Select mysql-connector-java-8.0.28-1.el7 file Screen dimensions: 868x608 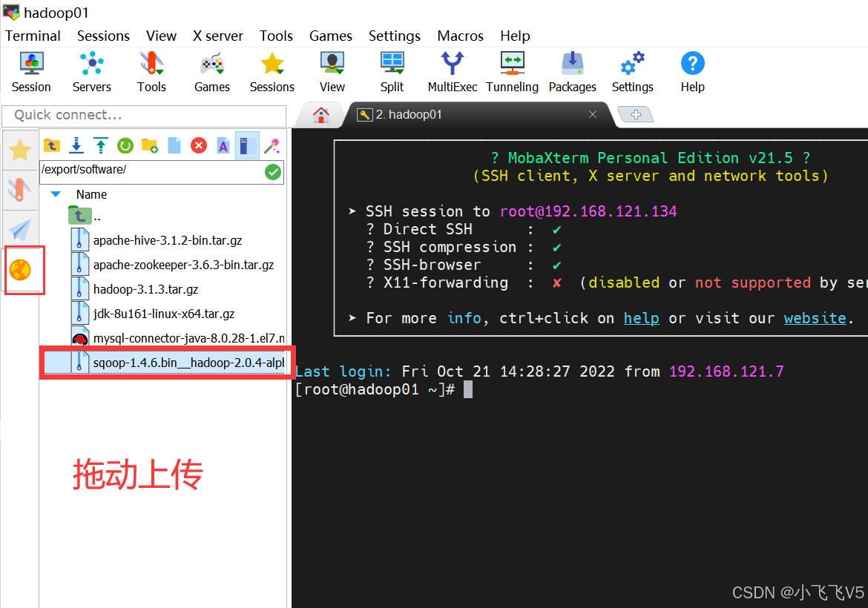coord(178,338)
